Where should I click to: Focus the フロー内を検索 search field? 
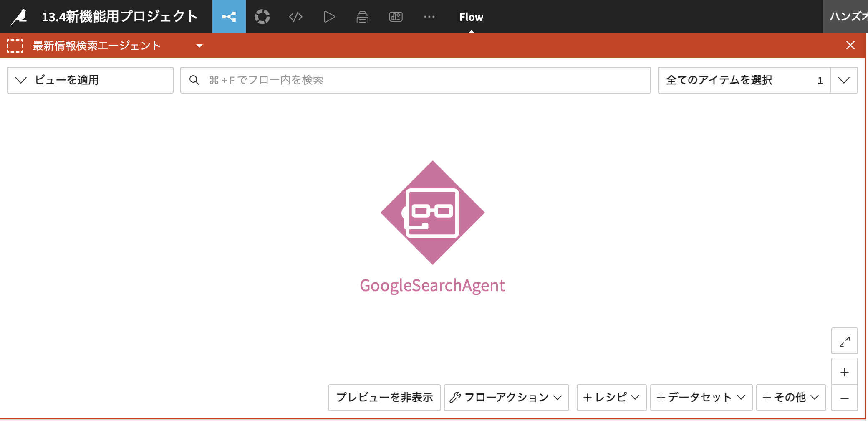tap(416, 80)
